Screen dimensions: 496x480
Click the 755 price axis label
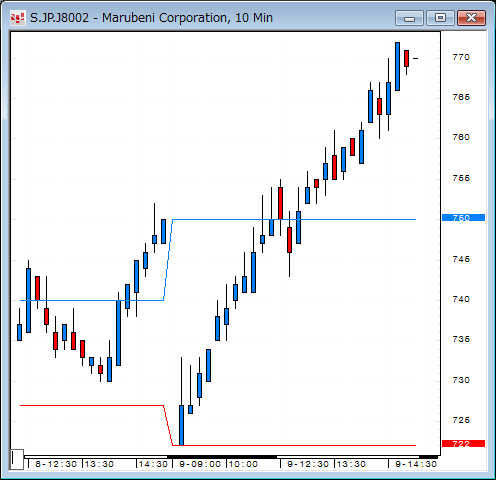461,178
